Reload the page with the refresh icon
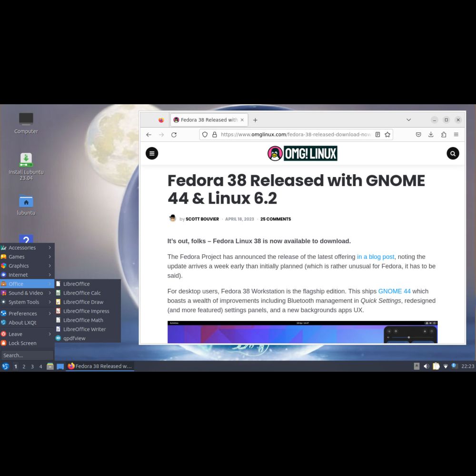The width and height of the screenshot is (476, 476). [x=174, y=135]
